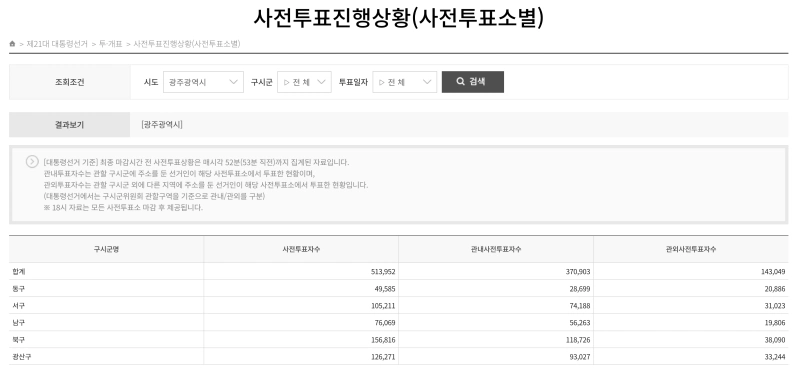Click the 검색 search button
This screenshot has height=378, width=800.
point(472,82)
